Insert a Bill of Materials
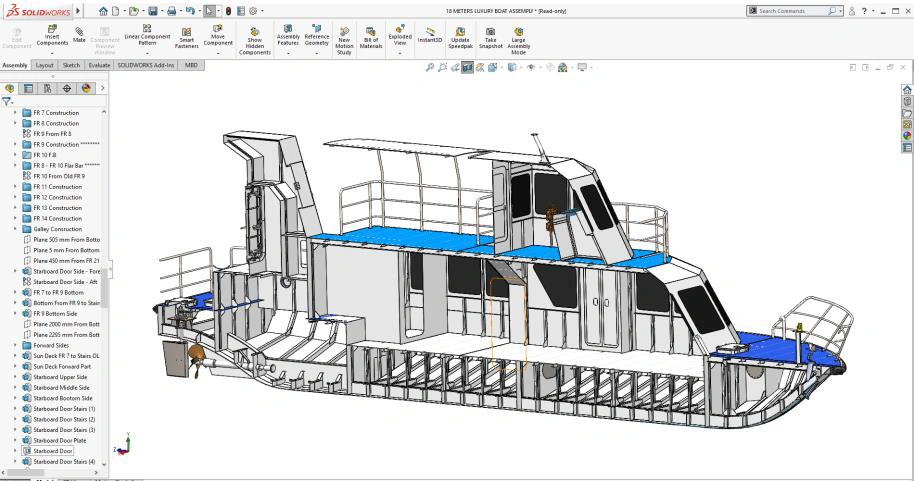The height and width of the screenshot is (481, 914). click(x=371, y=38)
